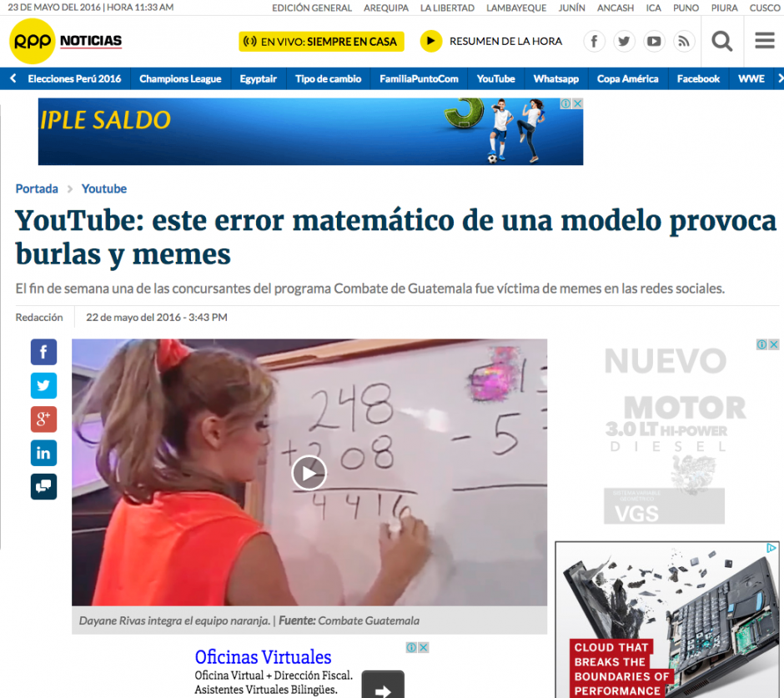Viewport: 784px width, 698px height.
Task: Open the Twitter icon in header
Action: 624,41
